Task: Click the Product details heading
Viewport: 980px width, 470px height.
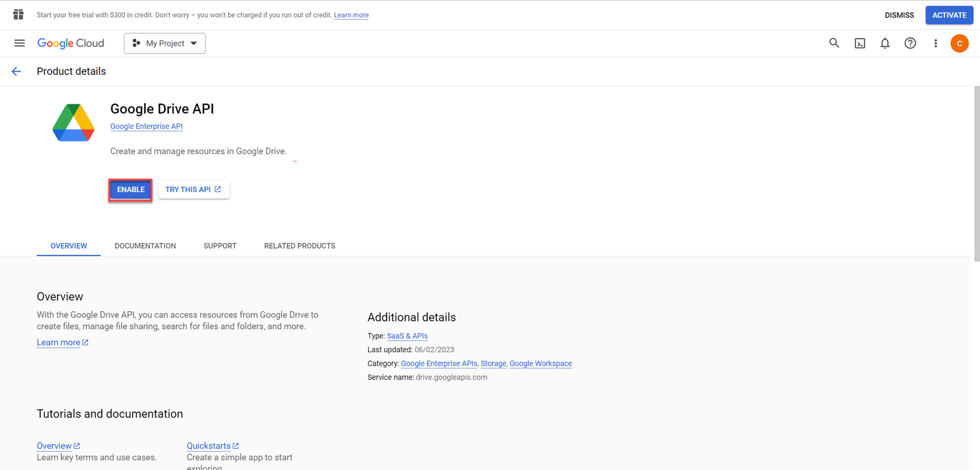Action: point(71,72)
